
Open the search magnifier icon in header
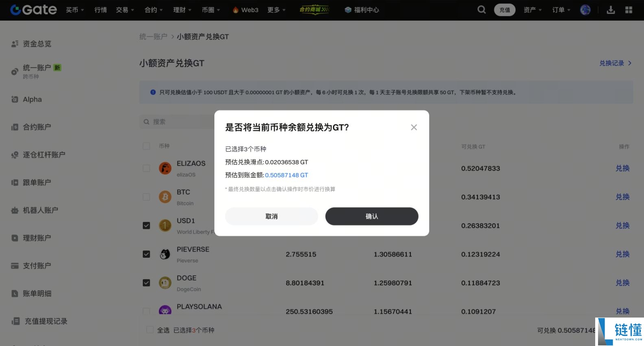click(482, 9)
